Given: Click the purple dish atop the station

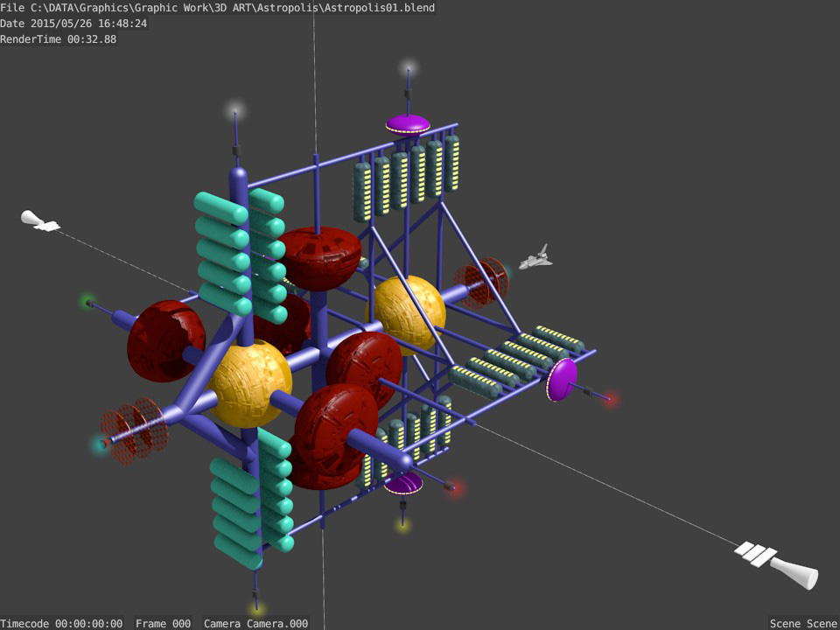Looking at the screenshot, I should point(408,124).
